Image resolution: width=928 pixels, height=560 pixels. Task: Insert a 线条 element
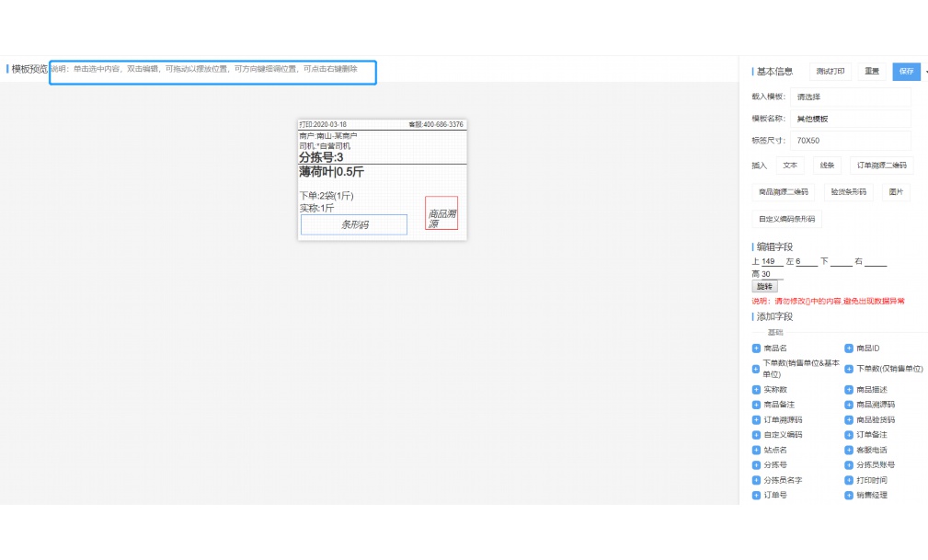(x=827, y=166)
